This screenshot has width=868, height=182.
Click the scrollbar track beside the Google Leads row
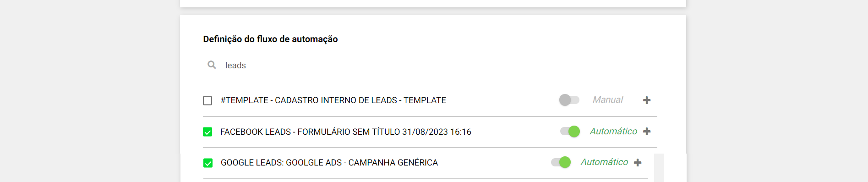coord(659,168)
